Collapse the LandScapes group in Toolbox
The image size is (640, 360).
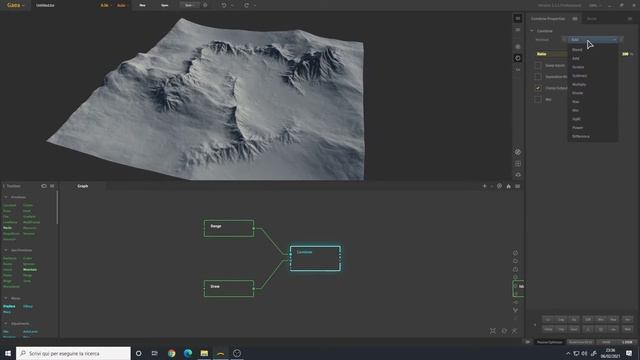click(x=6, y=250)
